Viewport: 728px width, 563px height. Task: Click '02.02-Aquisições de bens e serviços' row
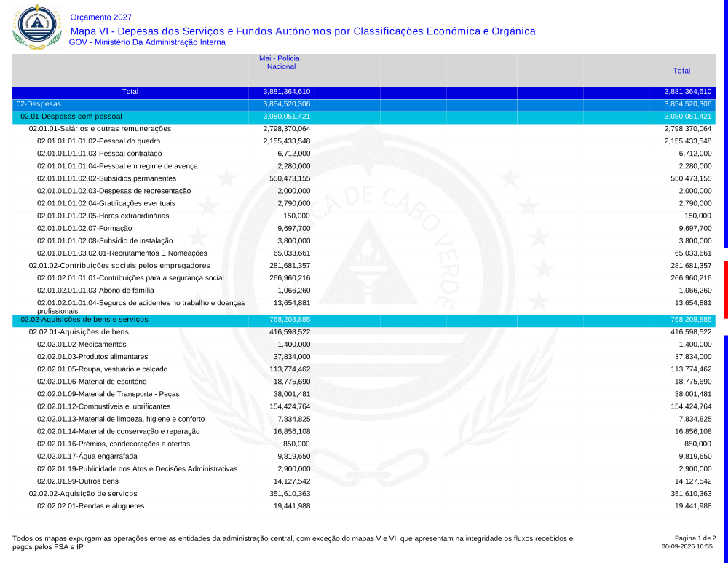click(x=363, y=320)
